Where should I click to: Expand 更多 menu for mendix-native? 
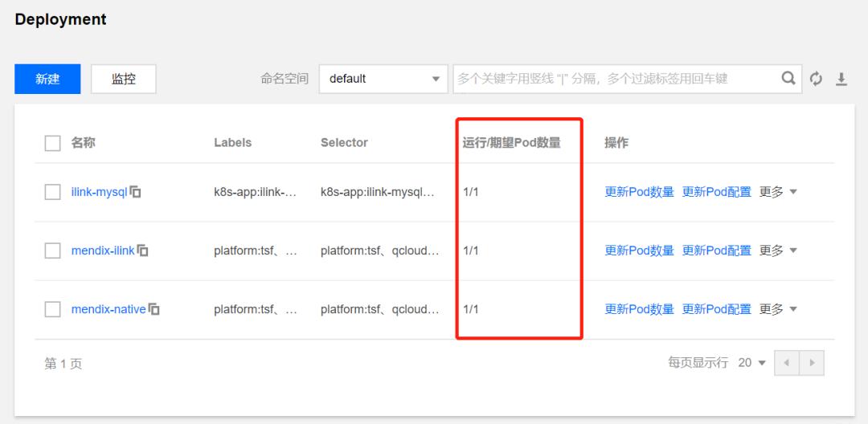[x=778, y=309]
